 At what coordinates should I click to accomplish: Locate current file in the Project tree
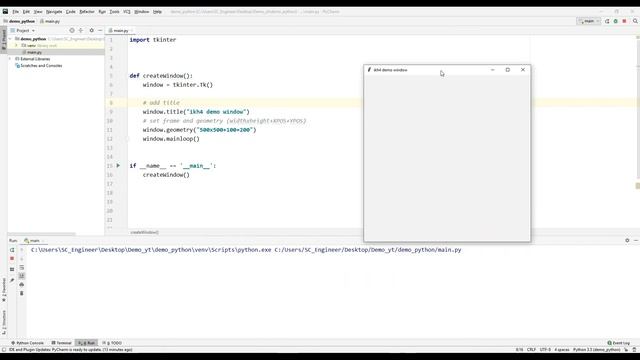(72, 31)
